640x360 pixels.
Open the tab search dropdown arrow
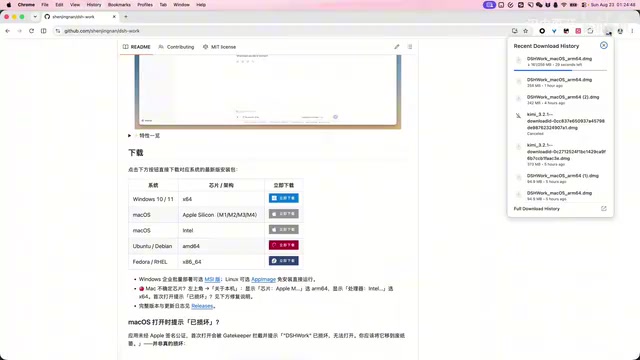tap(35, 17)
